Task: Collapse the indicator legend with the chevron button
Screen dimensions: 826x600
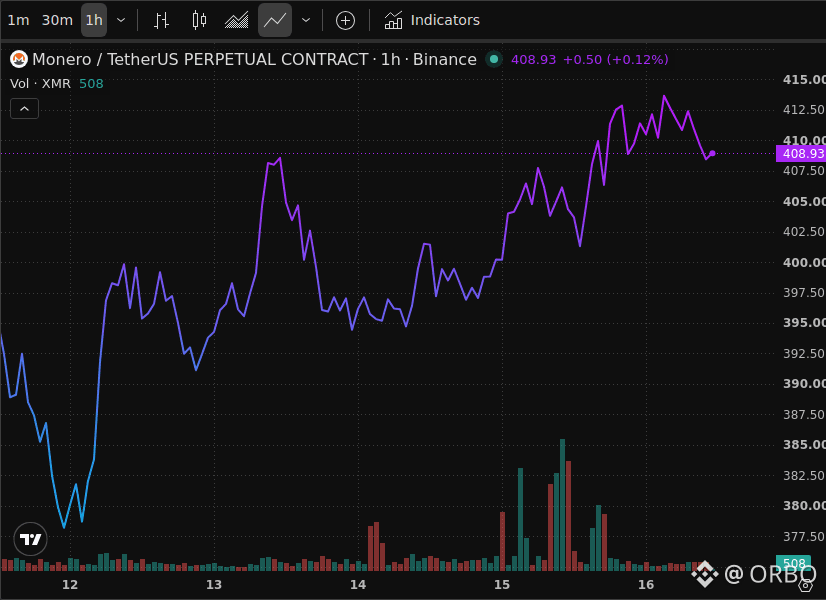Action: point(24,109)
